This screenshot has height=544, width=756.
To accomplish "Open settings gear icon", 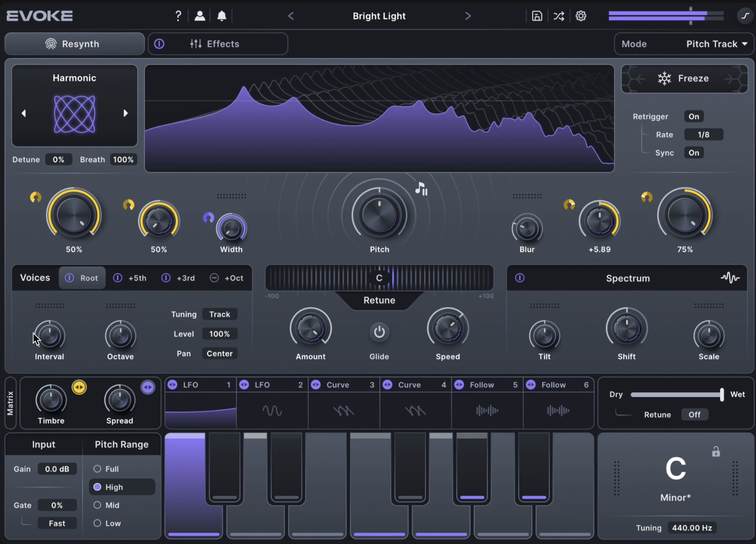I will click(581, 16).
